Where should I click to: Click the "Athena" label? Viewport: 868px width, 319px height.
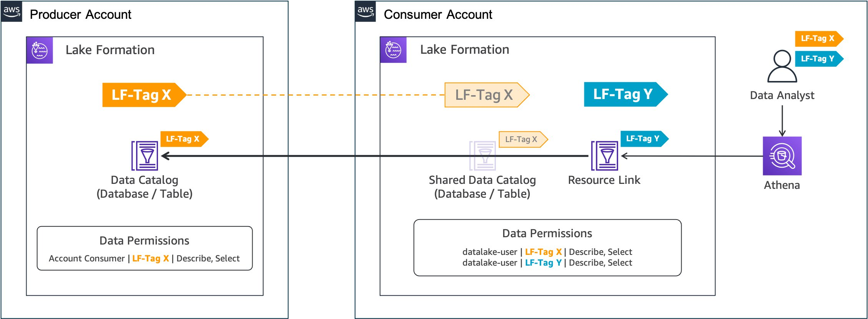pos(782,185)
